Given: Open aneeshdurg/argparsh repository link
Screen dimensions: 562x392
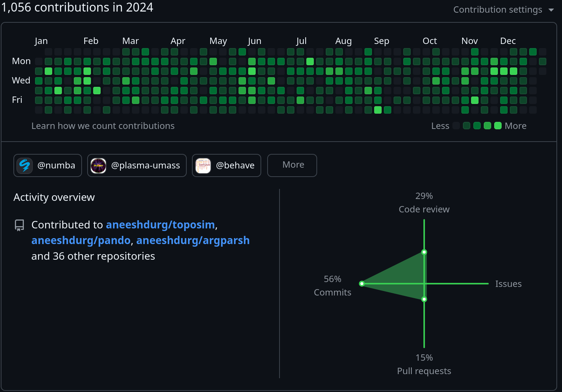Looking at the screenshot, I should point(193,240).
